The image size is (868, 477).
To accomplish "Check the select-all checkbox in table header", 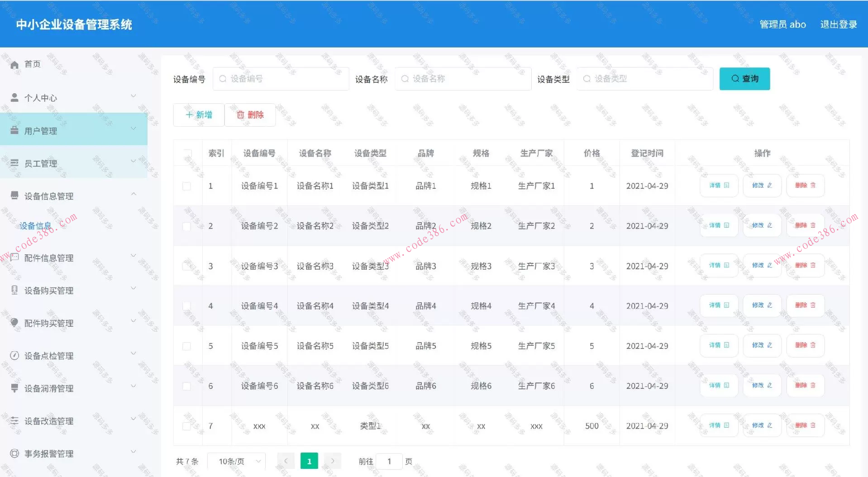I will click(187, 153).
